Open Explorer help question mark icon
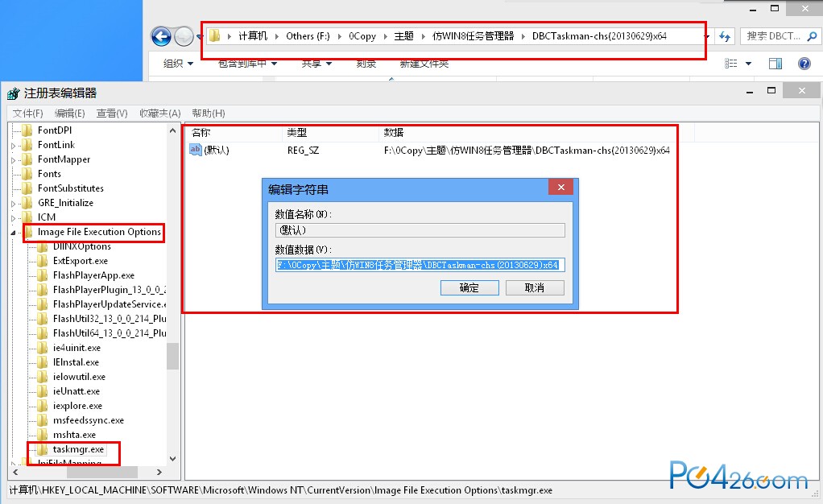 click(804, 64)
